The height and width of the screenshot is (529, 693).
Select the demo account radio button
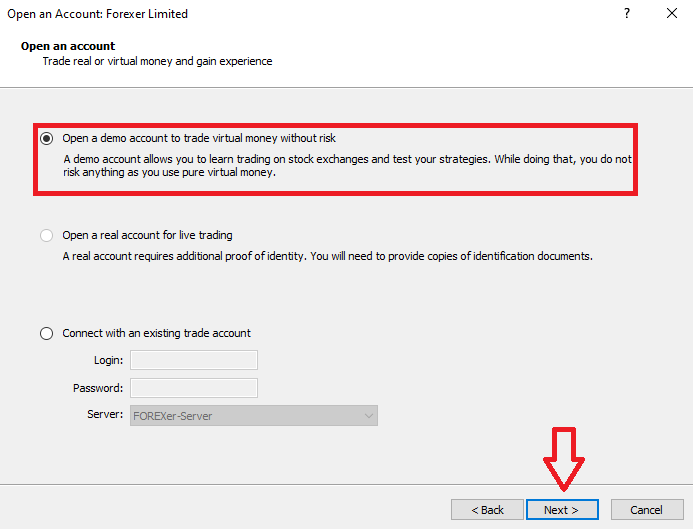(47, 138)
